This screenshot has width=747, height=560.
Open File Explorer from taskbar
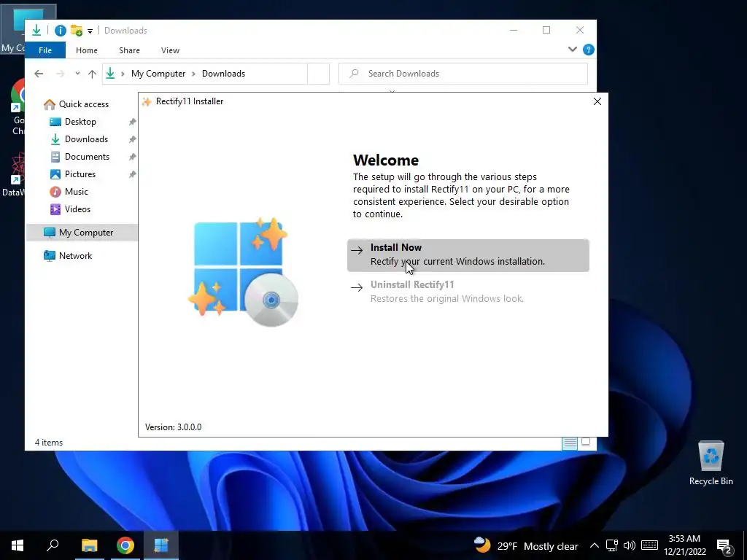tap(89, 545)
